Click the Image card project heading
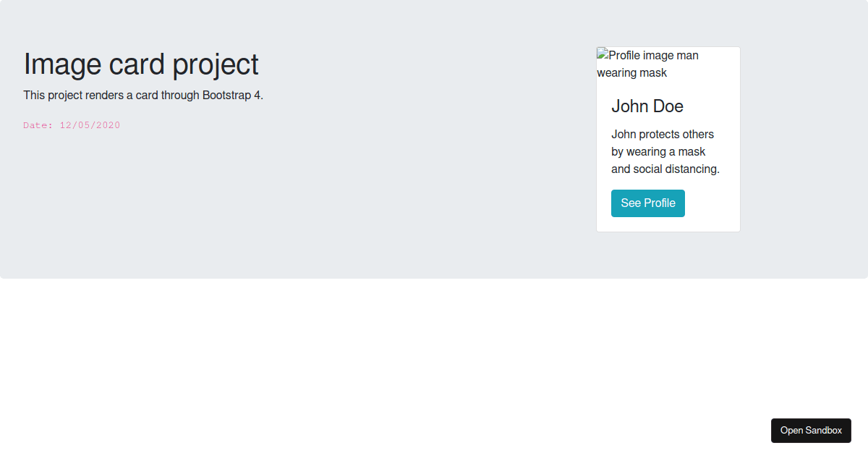Image resolution: width=868 pixels, height=456 pixels. [141, 64]
